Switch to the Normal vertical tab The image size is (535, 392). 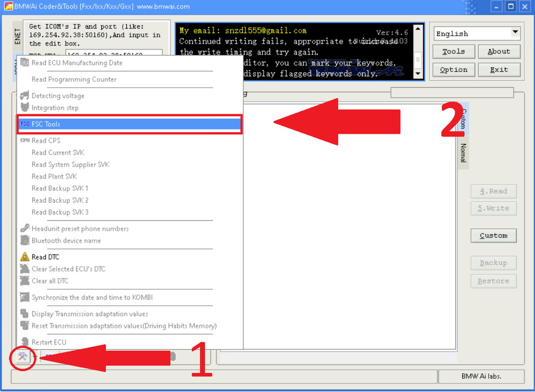pos(463,152)
